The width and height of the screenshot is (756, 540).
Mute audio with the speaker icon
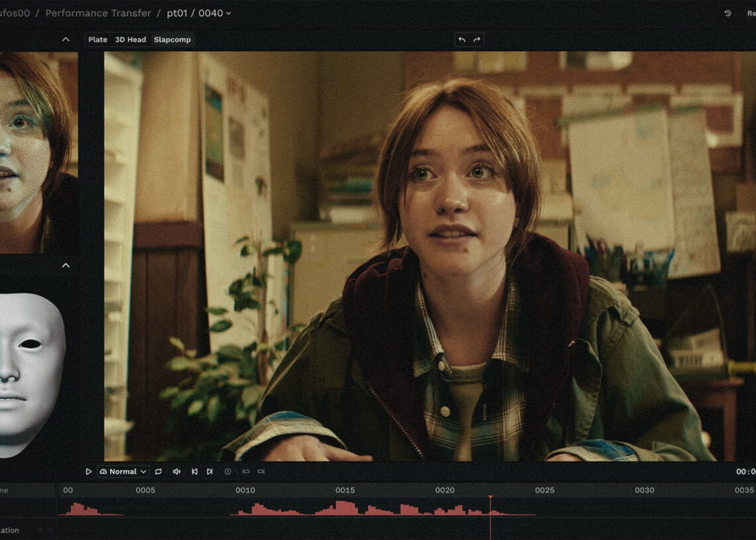pyautogui.click(x=176, y=472)
